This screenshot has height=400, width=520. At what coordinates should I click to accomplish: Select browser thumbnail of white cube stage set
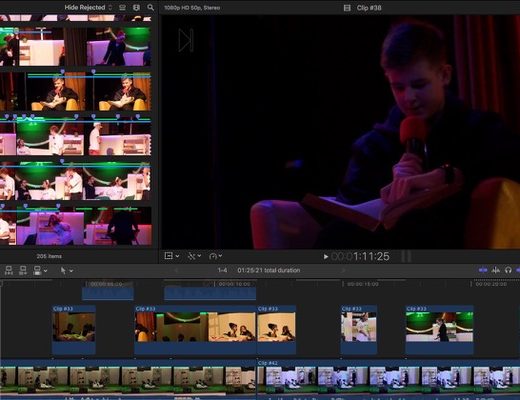tap(41, 47)
